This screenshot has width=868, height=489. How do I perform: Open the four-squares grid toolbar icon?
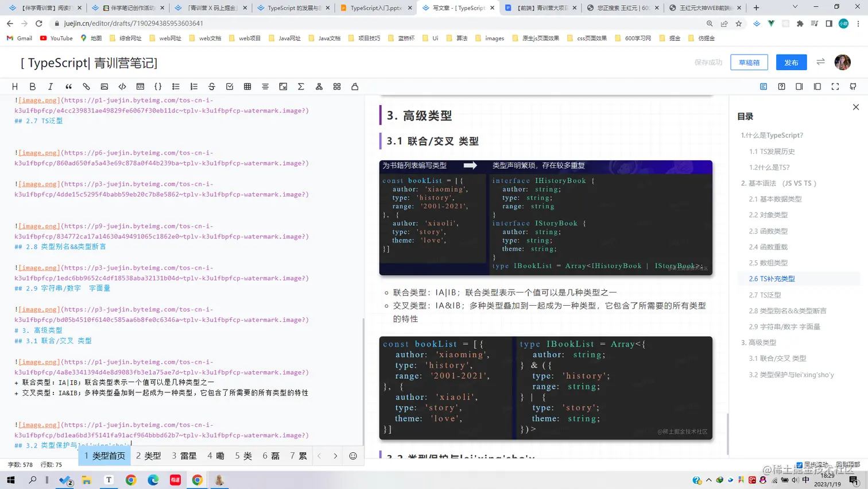click(337, 87)
